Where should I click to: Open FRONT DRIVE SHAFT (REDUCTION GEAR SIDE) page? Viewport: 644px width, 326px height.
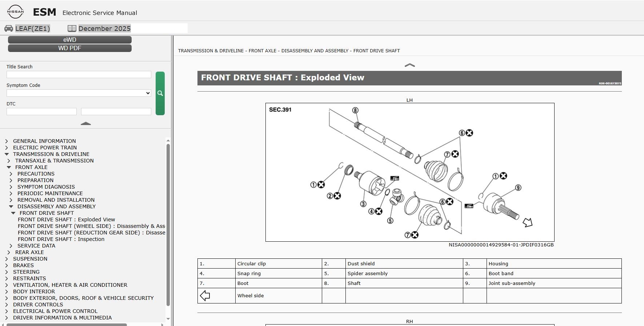[x=91, y=233]
